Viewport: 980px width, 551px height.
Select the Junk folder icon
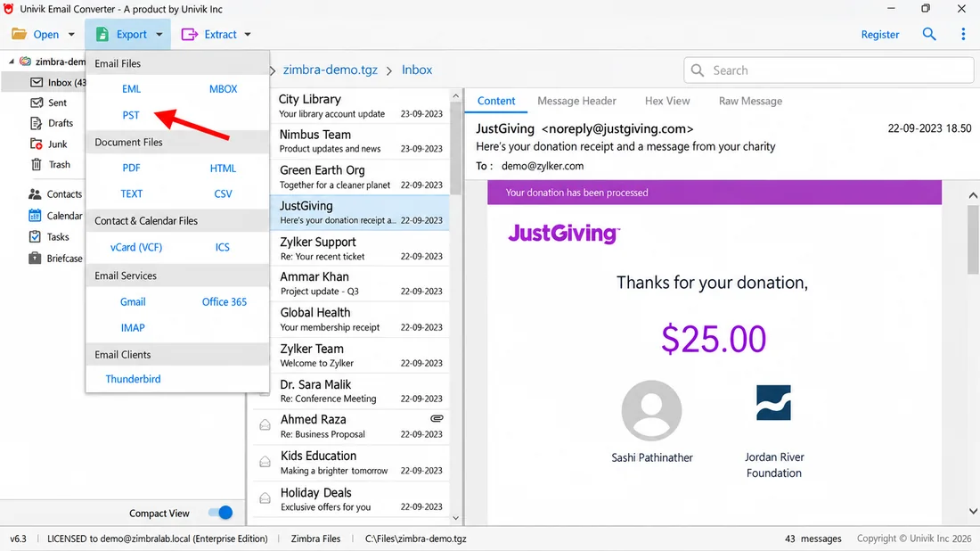pos(37,144)
